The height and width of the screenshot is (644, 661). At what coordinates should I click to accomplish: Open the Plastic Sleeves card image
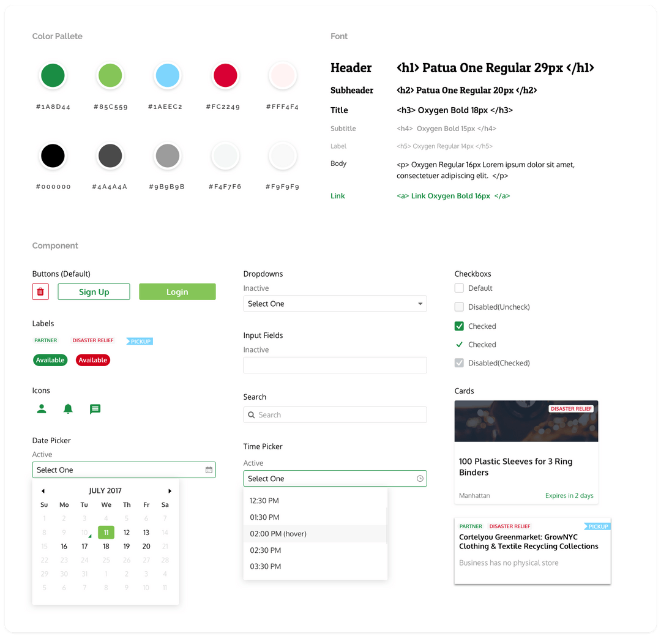click(x=526, y=421)
